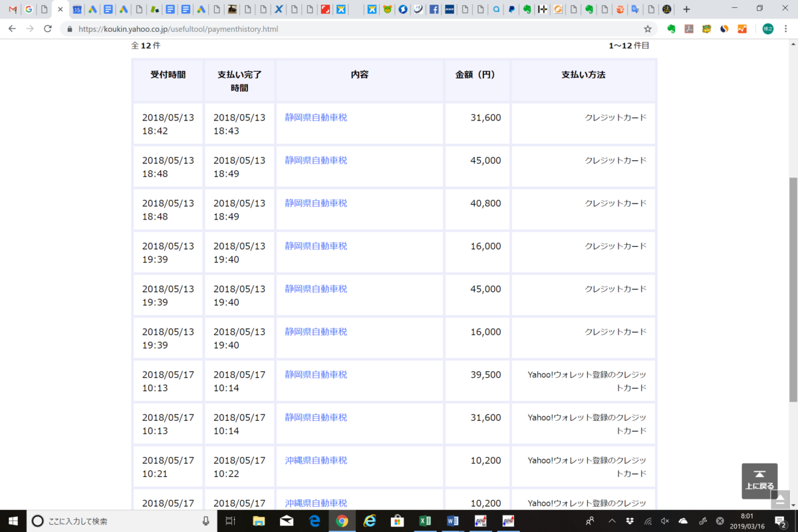Viewport: 798px width, 532px height.
Task: Select the 40,800 amount cell
Action: pyautogui.click(x=477, y=209)
